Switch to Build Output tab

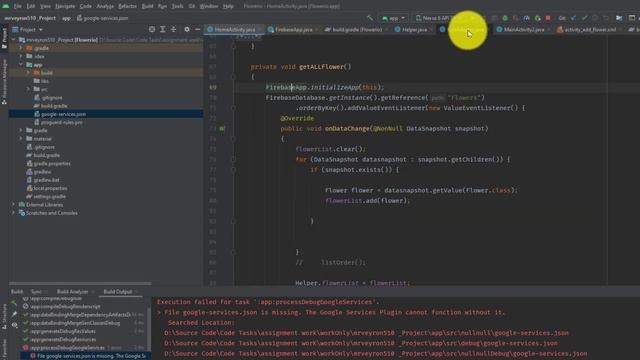[118, 291]
